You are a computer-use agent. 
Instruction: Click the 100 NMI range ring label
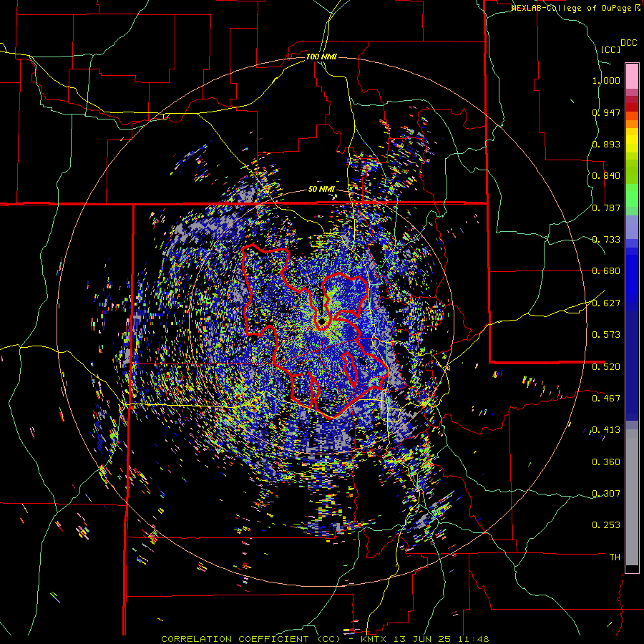click(x=321, y=57)
